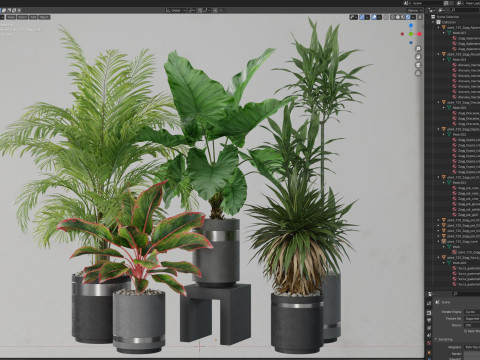Toggle snapping magnet icon
The height and width of the screenshot is (360, 480).
coord(200,10)
